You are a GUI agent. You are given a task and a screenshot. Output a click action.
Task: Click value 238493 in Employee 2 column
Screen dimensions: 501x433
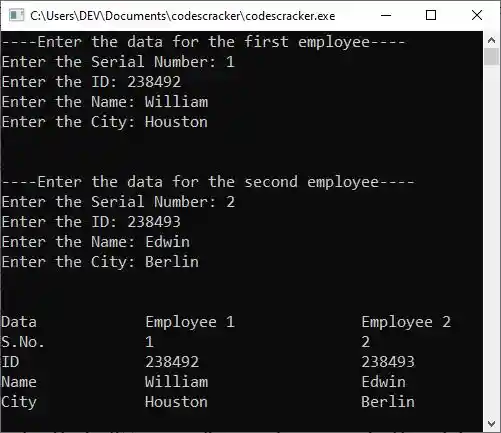(x=388, y=362)
